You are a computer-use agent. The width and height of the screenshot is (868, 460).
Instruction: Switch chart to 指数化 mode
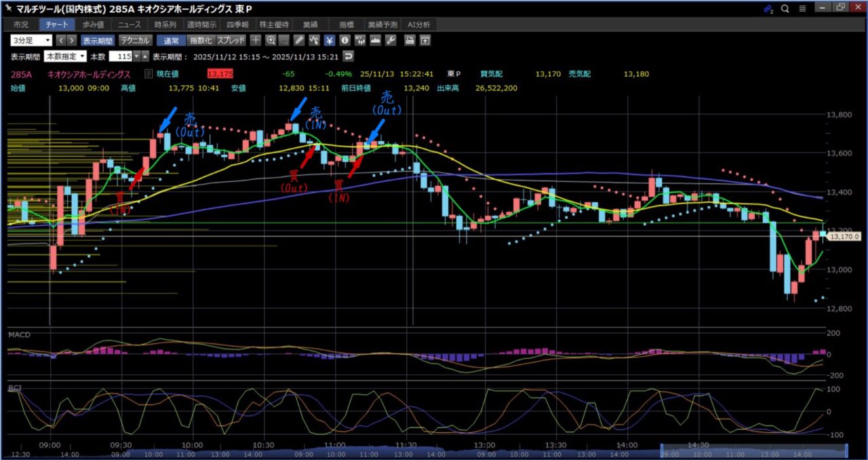click(200, 40)
